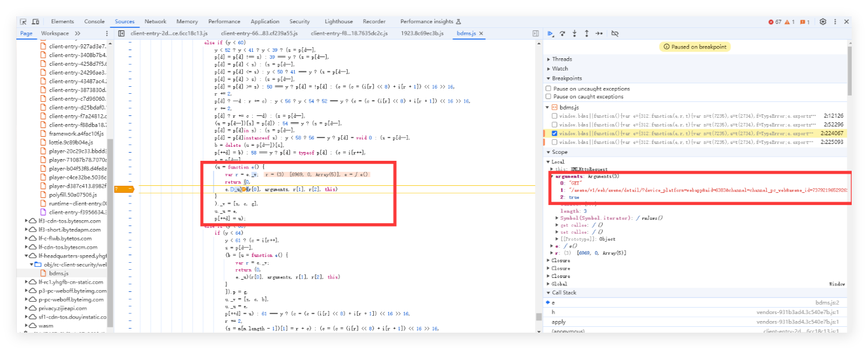Check the breakpoint at 2:12126
This screenshot has height=349, width=868.
tap(554, 116)
